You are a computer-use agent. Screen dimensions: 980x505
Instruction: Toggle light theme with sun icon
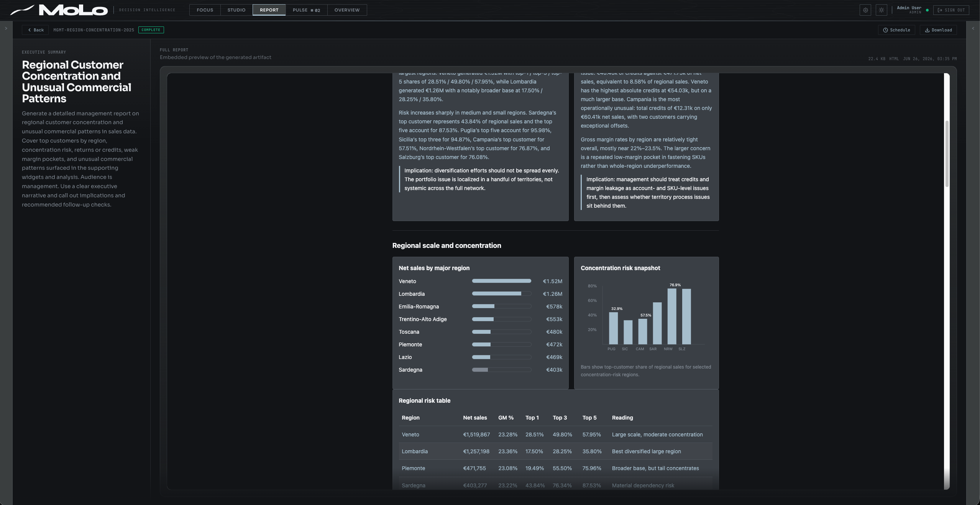(x=882, y=10)
